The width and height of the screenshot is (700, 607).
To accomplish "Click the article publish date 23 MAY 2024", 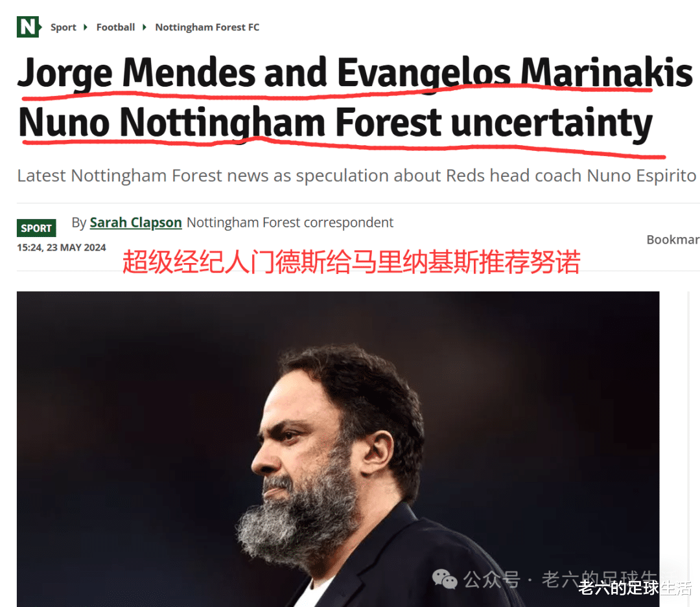I will click(x=76, y=247).
